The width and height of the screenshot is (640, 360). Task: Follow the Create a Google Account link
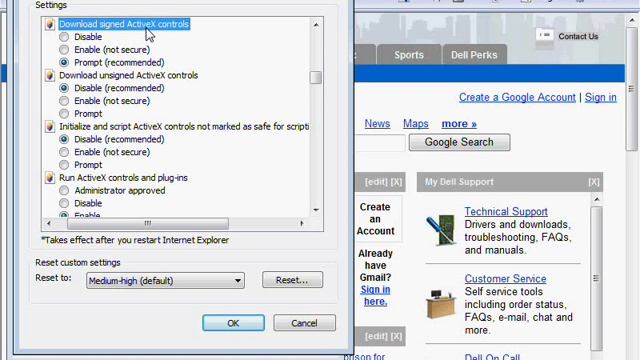pyautogui.click(x=517, y=98)
